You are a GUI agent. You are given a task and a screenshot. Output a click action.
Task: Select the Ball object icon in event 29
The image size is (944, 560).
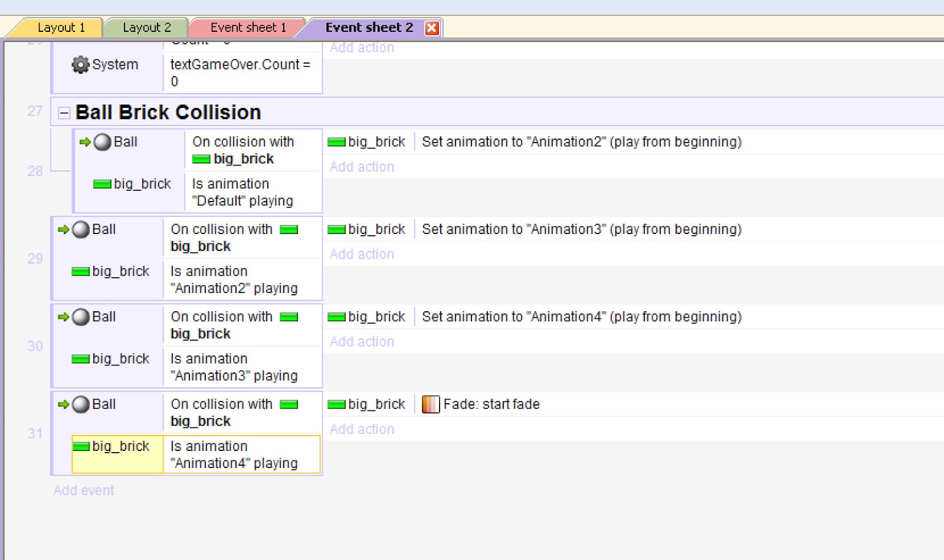[81, 229]
